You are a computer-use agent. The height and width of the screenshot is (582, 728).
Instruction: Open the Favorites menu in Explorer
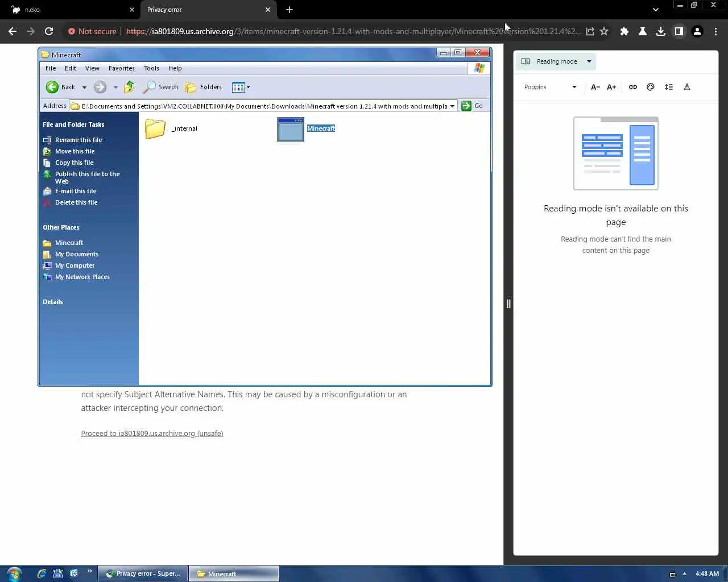(122, 68)
